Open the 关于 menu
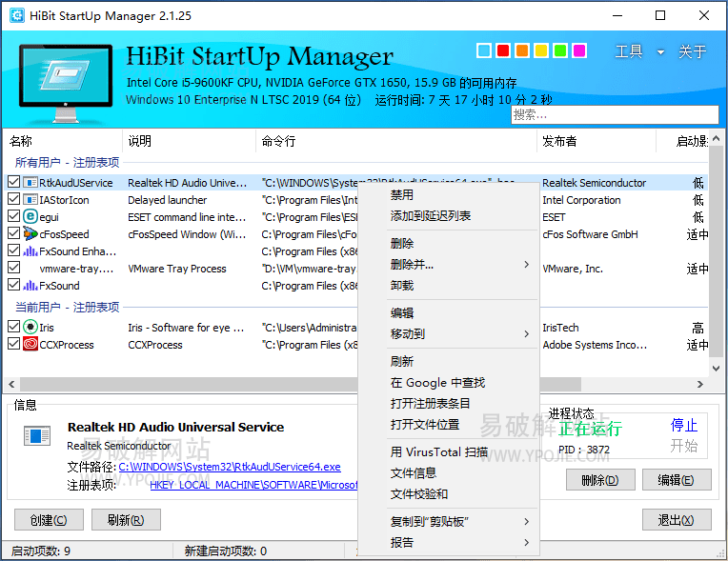Viewport: 728px width, 561px height. click(x=692, y=51)
